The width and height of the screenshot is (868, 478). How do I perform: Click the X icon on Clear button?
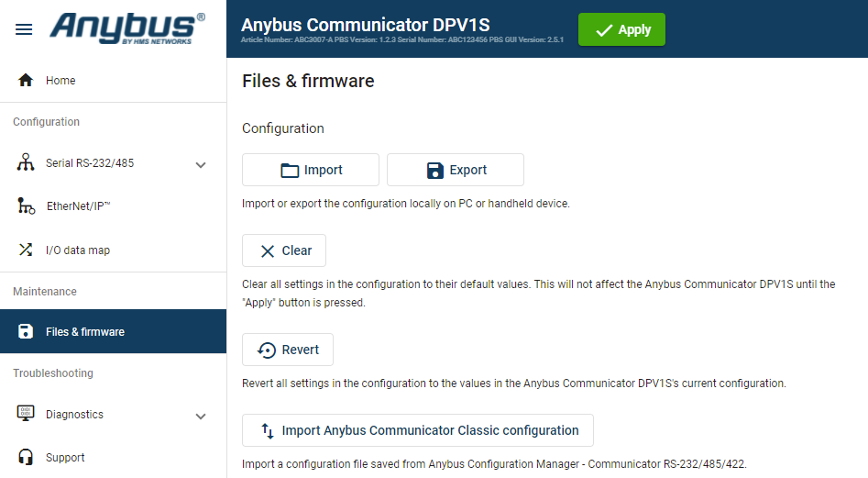point(268,251)
